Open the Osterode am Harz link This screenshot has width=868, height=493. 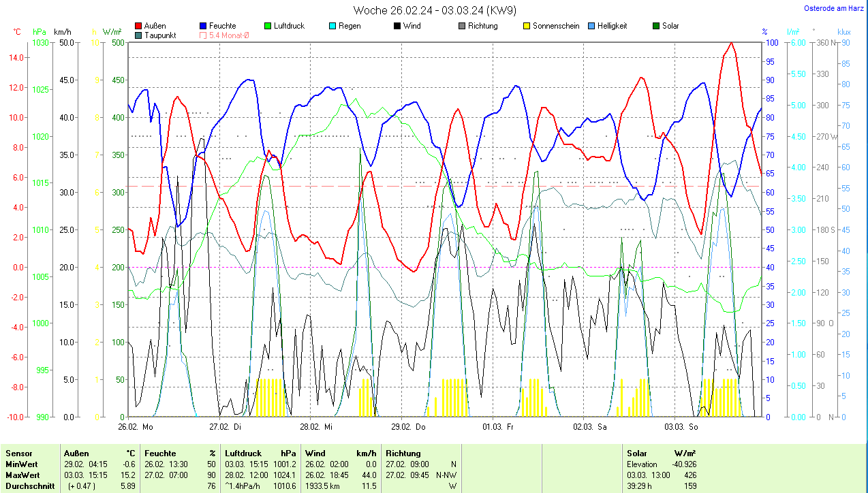click(833, 8)
